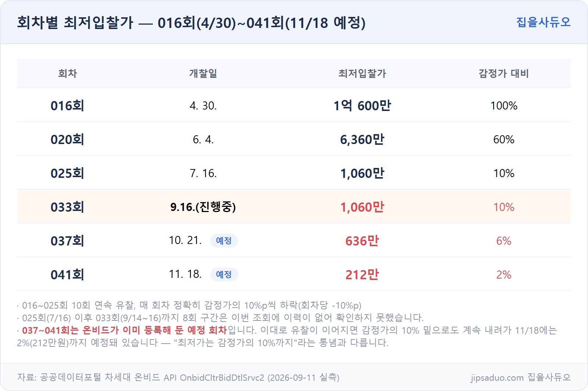The image size is (588, 391).
Task: Click the date 11. 18. cell
Action: [x=185, y=274]
